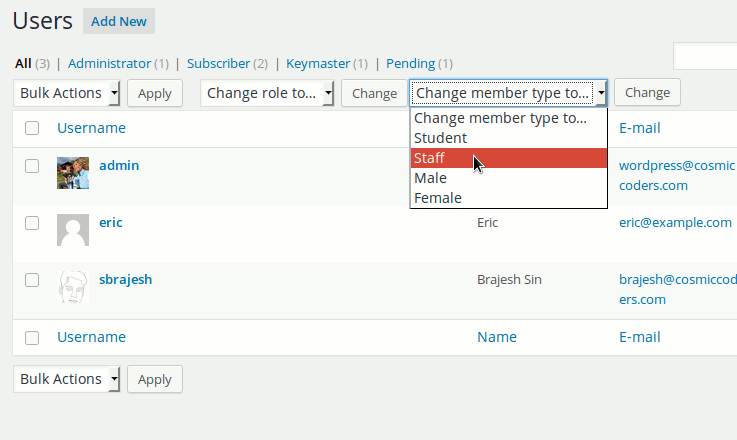Click eric's default avatar icon
This screenshot has height=440, width=737.
point(74,230)
